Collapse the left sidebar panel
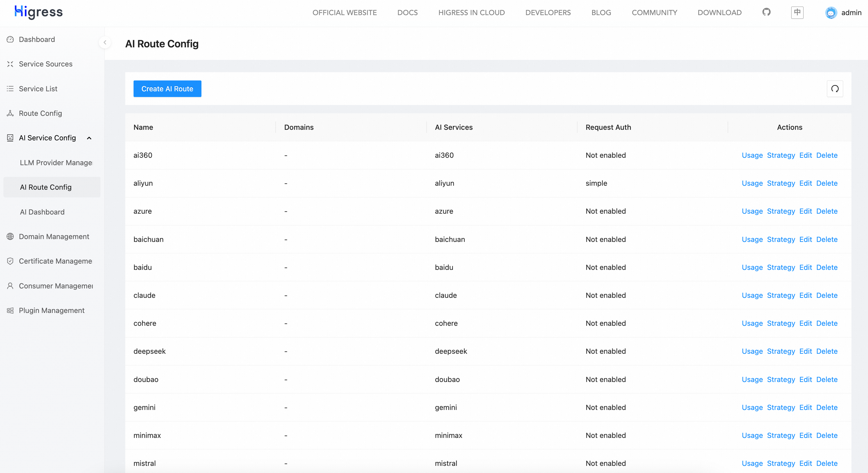 point(105,43)
